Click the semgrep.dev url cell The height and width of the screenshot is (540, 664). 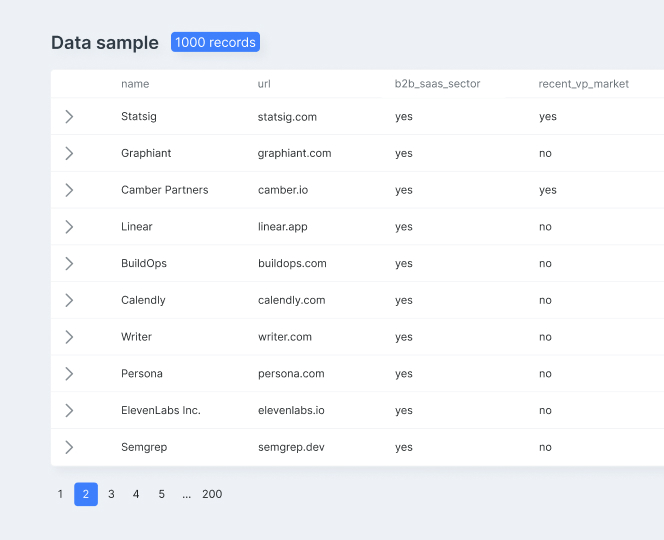click(291, 447)
